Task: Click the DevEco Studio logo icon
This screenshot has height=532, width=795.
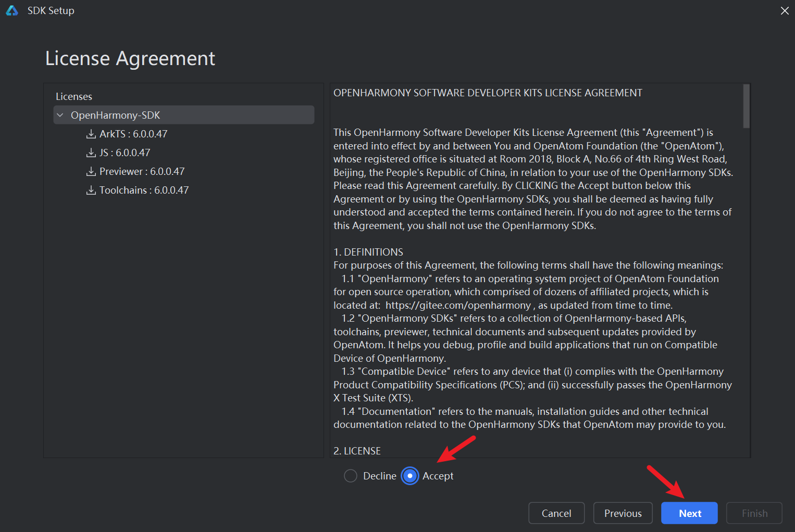Action: (12, 10)
